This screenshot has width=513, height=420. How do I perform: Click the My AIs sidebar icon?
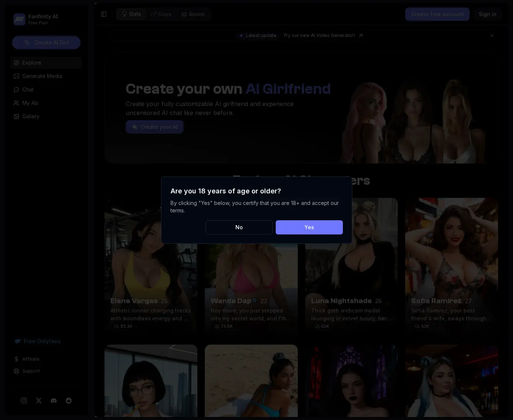tap(16, 103)
